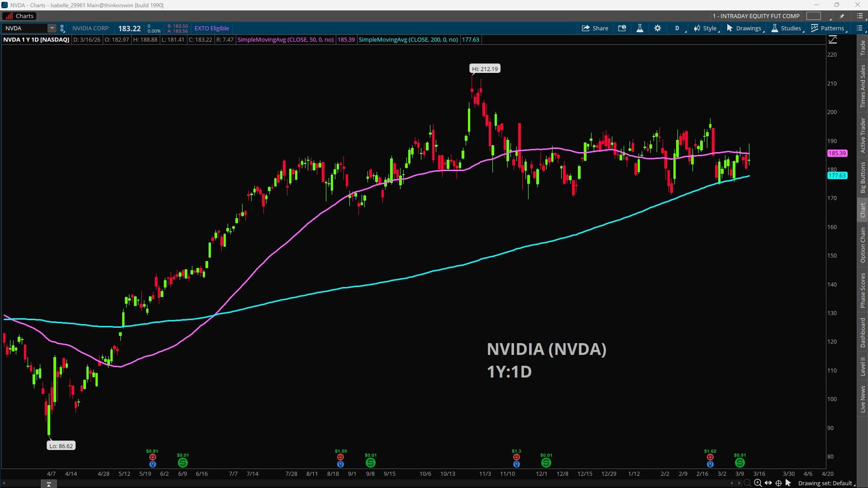
Task: Open the Active Trader side tab
Action: (863, 135)
